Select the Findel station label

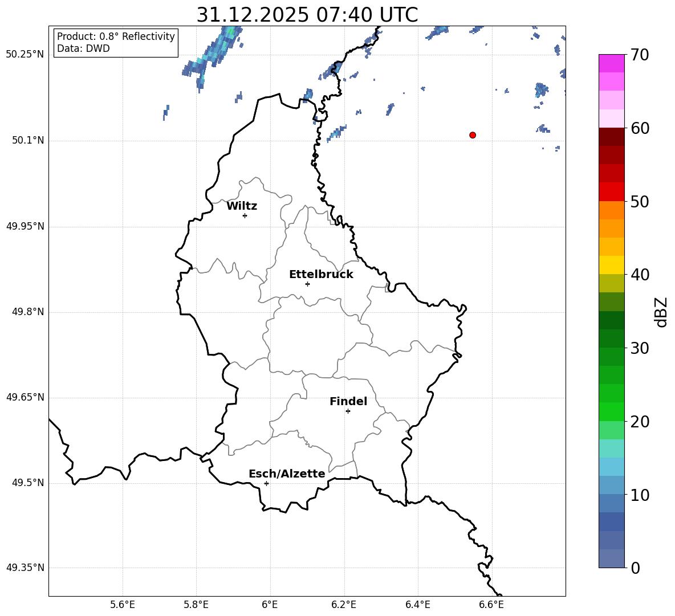[348, 401]
